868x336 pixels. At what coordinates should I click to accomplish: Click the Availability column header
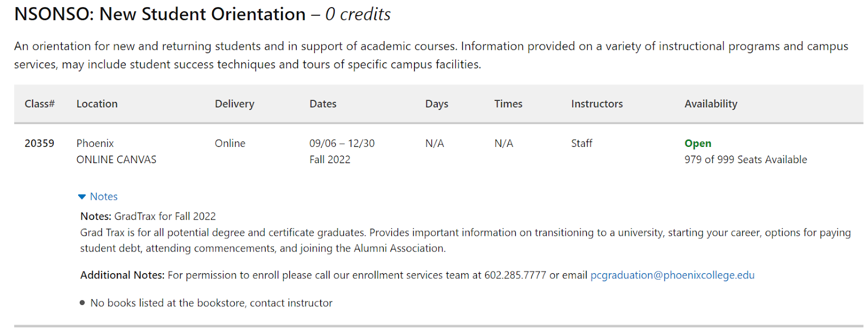pos(711,104)
